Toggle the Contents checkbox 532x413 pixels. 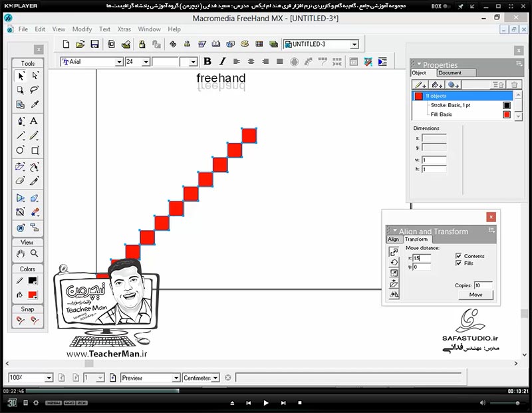(458, 256)
